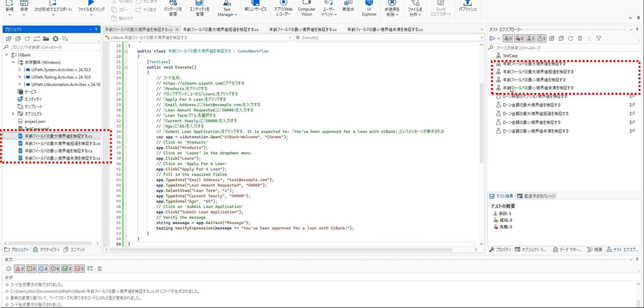Launch UI Explorer from the ribbon
Screen dimensions: 644x308
(369, 9)
